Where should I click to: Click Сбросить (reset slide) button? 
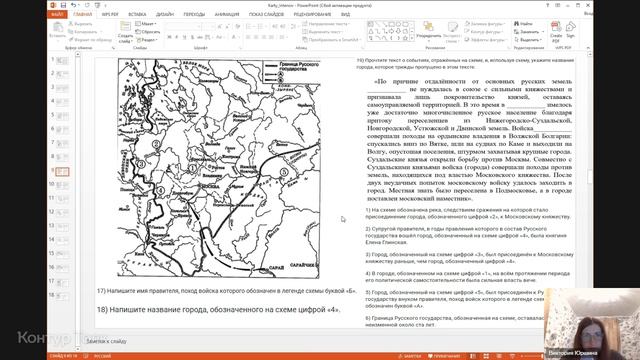[x=148, y=32]
